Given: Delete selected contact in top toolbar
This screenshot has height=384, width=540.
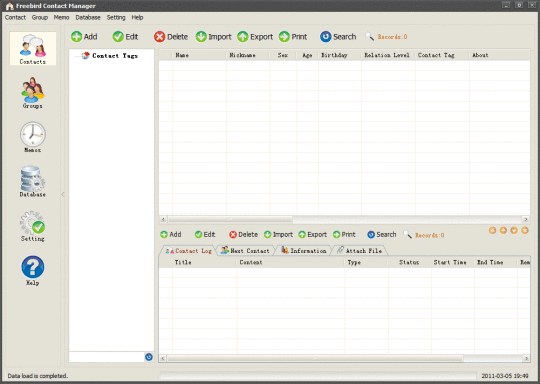Looking at the screenshot, I should point(171,37).
